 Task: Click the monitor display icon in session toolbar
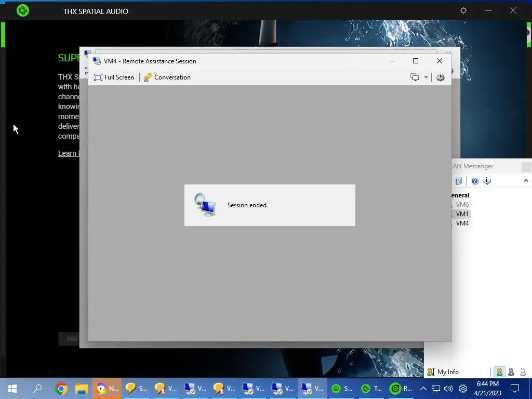pyautogui.click(x=415, y=77)
